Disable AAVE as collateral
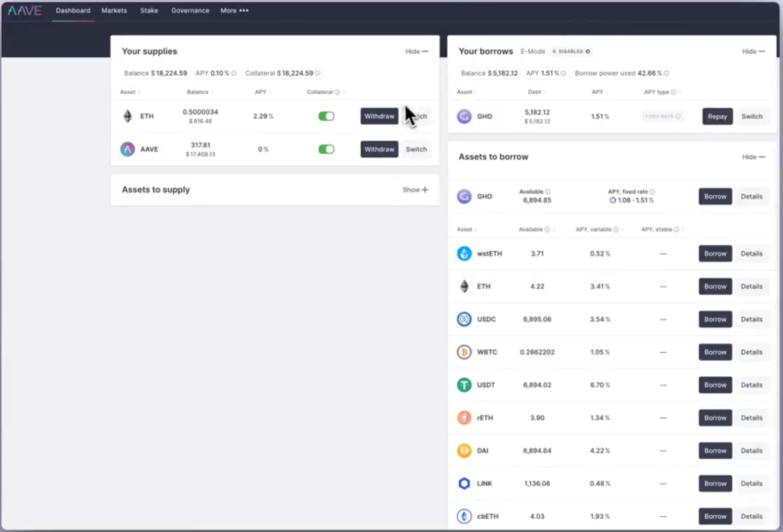This screenshot has width=783, height=532. tap(326, 149)
